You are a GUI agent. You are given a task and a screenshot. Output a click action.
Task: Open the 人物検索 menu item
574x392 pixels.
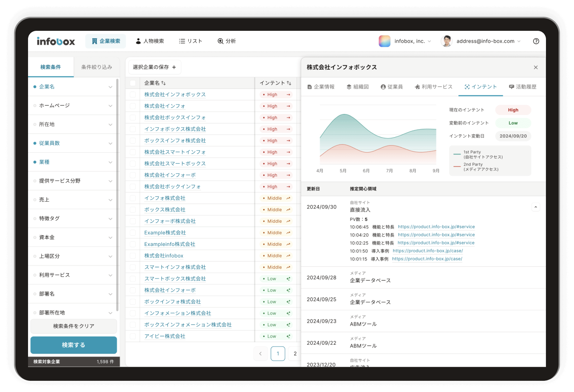[x=150, y=41]
